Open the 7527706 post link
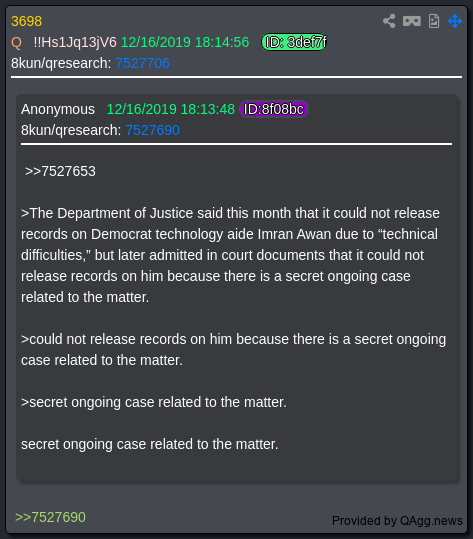Viewport: 473px width, 539px height. [x=142, y=63]
